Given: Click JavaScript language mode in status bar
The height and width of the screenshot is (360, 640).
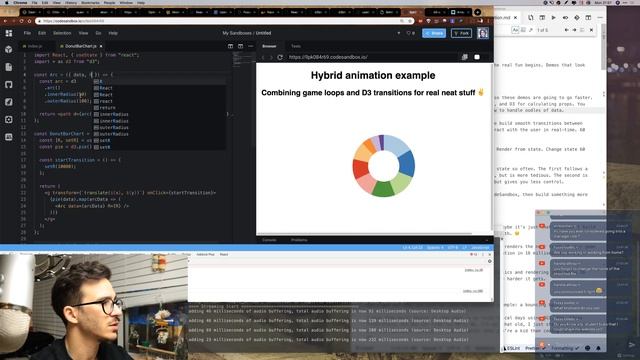Looking at the screenshot, I should 480,247.
